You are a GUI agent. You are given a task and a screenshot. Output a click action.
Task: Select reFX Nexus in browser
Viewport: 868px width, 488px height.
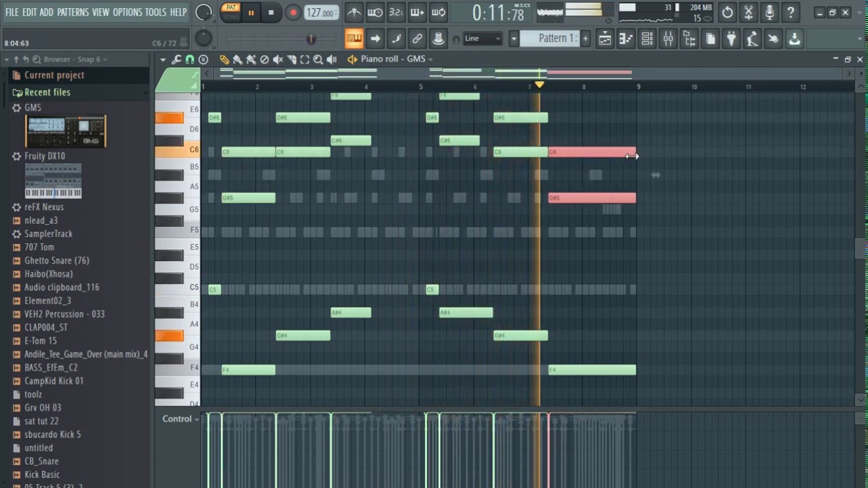click(x=44, y=207)
